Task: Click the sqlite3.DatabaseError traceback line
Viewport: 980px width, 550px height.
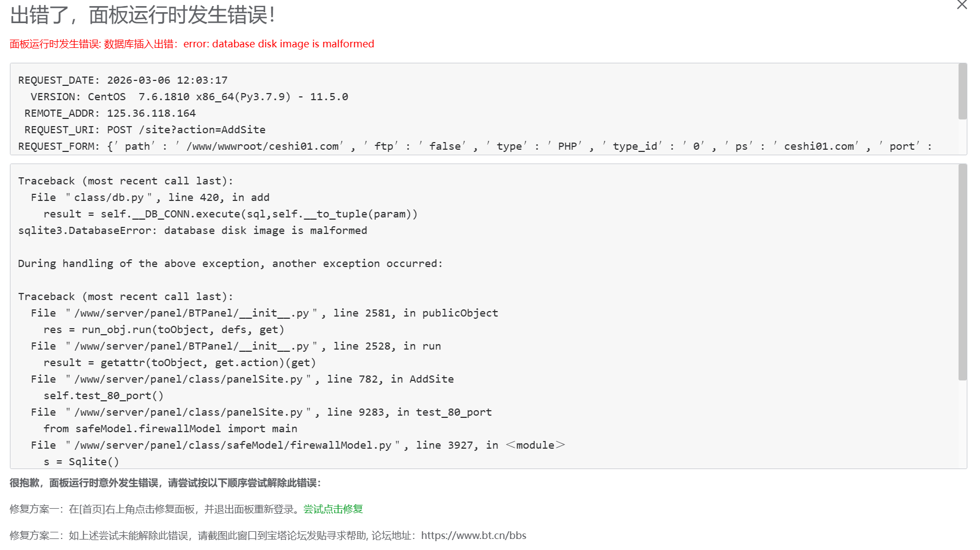Action: tap(193, 231)
